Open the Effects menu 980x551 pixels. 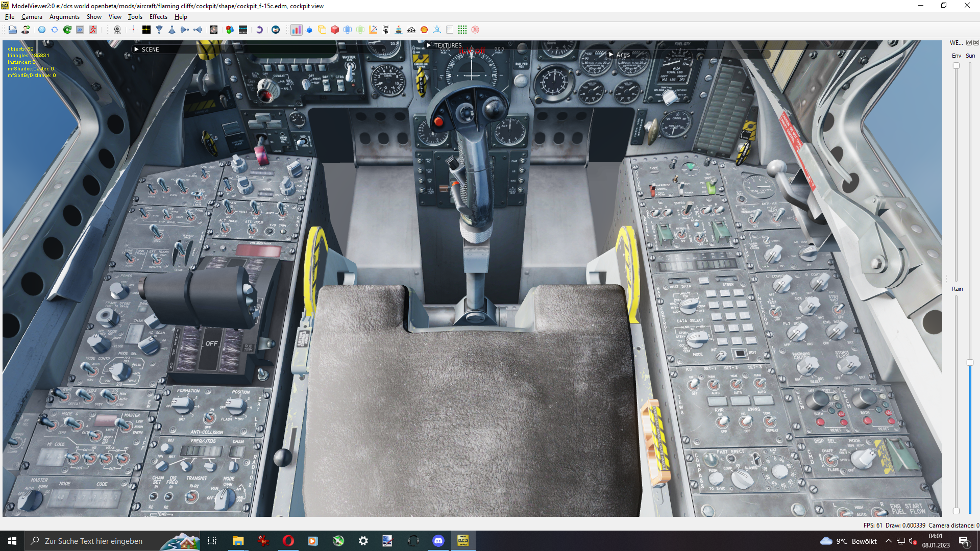point(158,17)
